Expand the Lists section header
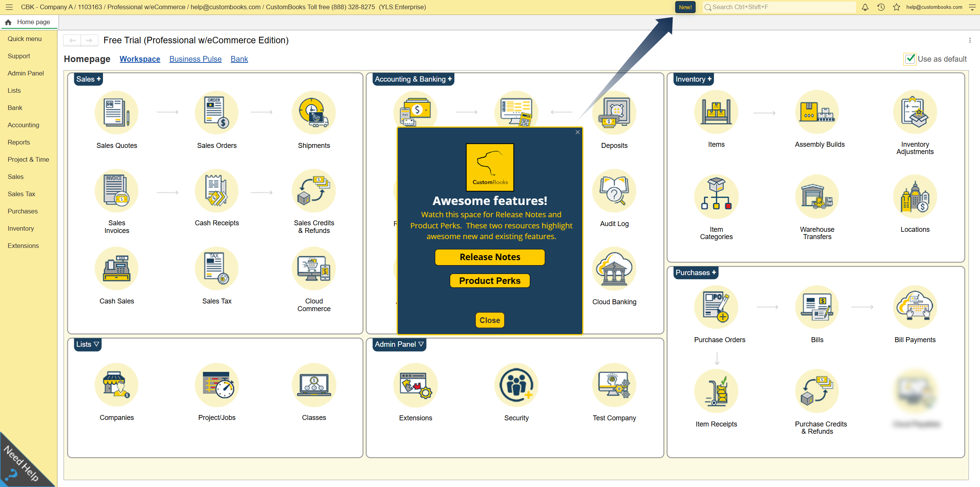Screen dimensions: 980x487 pos(87,344)
